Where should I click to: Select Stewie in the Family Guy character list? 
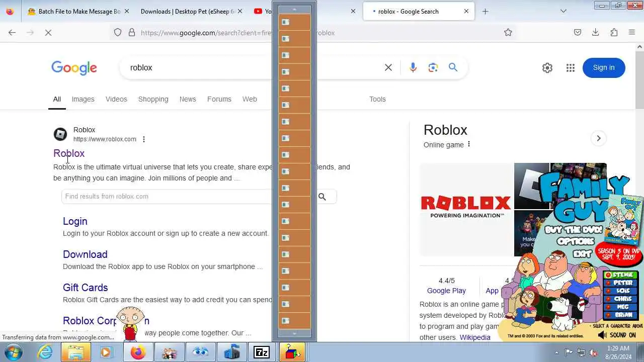pos(621,275)
